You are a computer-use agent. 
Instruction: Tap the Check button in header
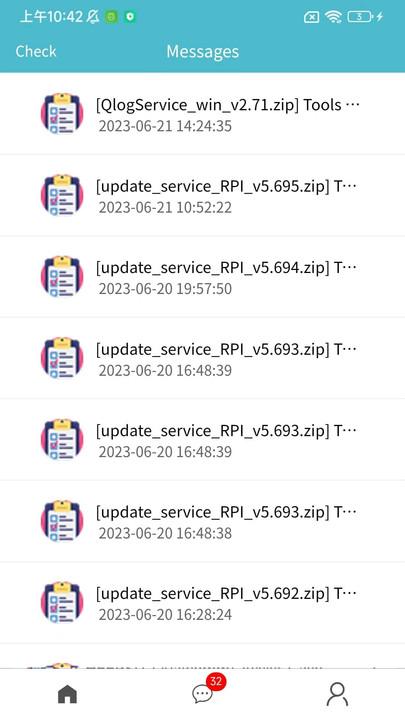[x=36, y=51]
